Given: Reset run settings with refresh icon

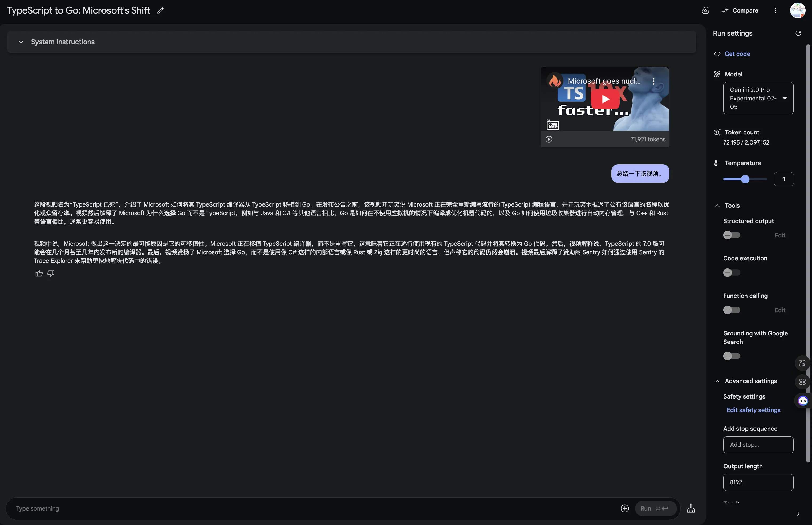Looking at the screenshot, I should tap(798, 33).
